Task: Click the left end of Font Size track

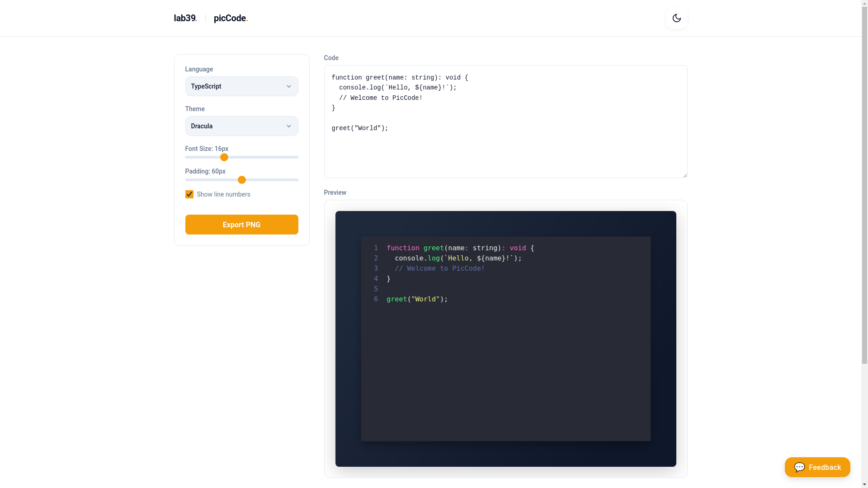Action: tap(187, 157)
